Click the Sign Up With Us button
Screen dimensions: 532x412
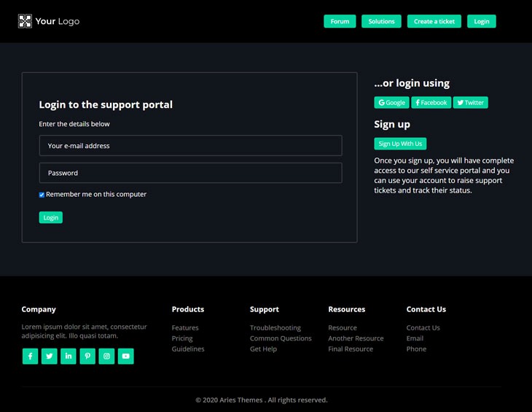[400, 144]
